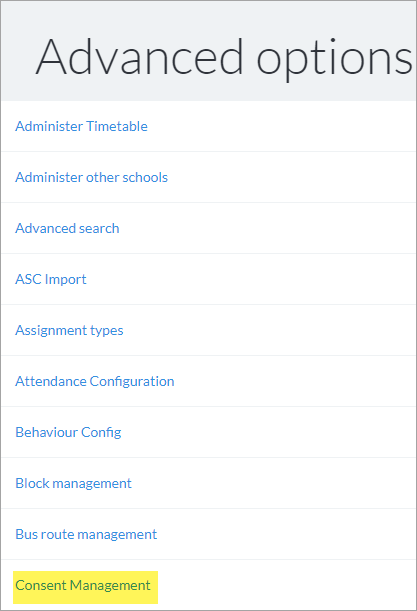Pick the Block management list row

click(x=208, y=484)
